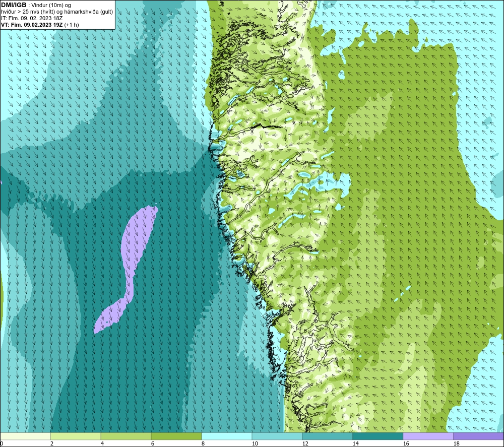504x447 pixels.
Task: Click the pale cyan 8–10 m/s legend swatch
Action: pos(227,436)
